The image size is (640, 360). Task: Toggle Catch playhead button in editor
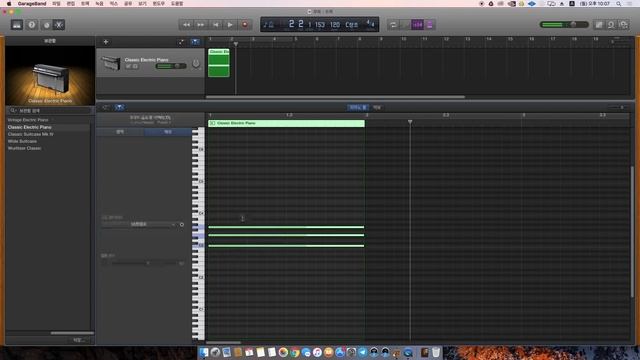pos(119,107)
